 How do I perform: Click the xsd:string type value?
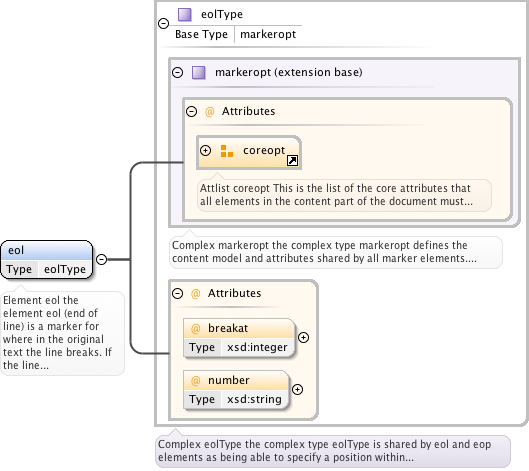(254, 399)
